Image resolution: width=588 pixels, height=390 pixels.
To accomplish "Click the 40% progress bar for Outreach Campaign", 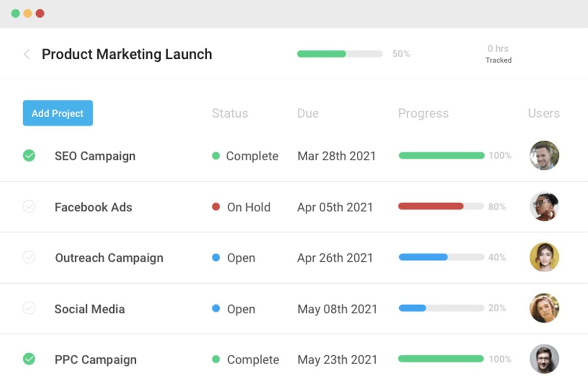I will coord(440,257).
